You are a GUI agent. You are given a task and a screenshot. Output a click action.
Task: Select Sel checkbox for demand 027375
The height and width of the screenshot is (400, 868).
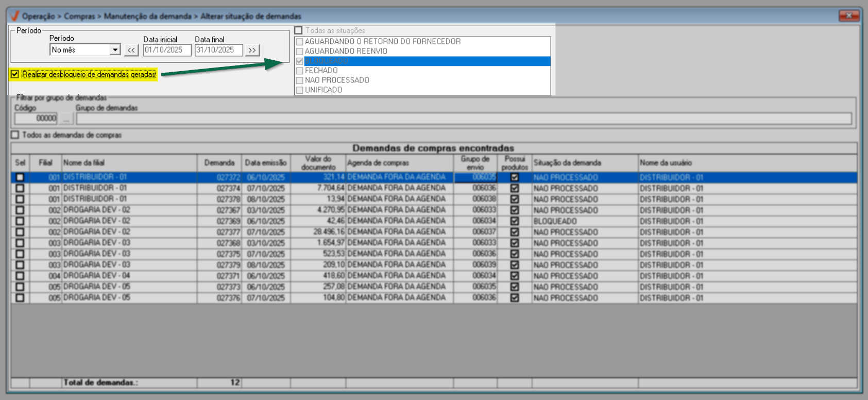point(20,254)
